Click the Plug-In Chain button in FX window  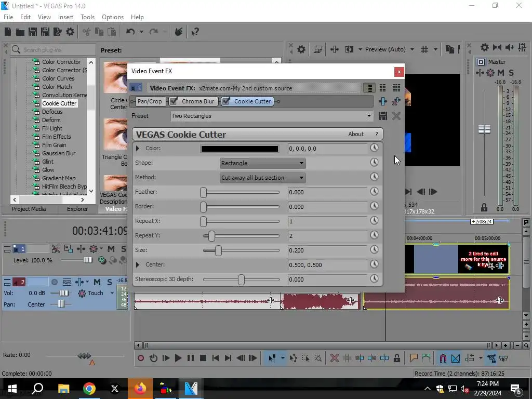coord(383,101)
